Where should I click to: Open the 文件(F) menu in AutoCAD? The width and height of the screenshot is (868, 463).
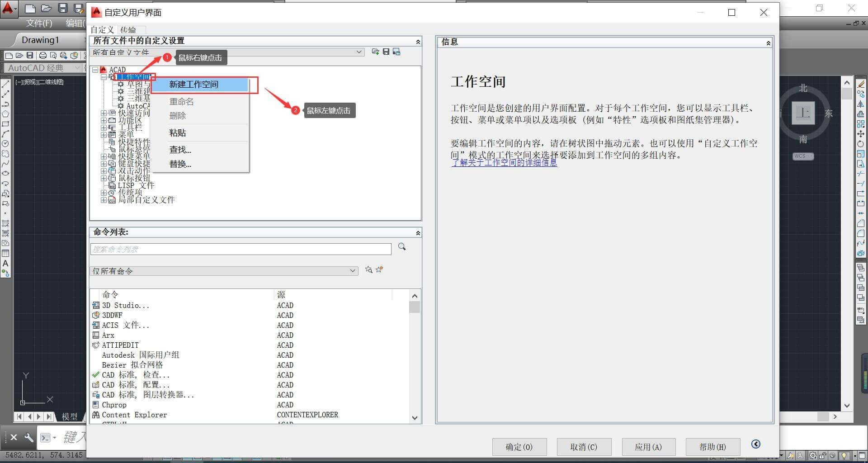[39, 23]
